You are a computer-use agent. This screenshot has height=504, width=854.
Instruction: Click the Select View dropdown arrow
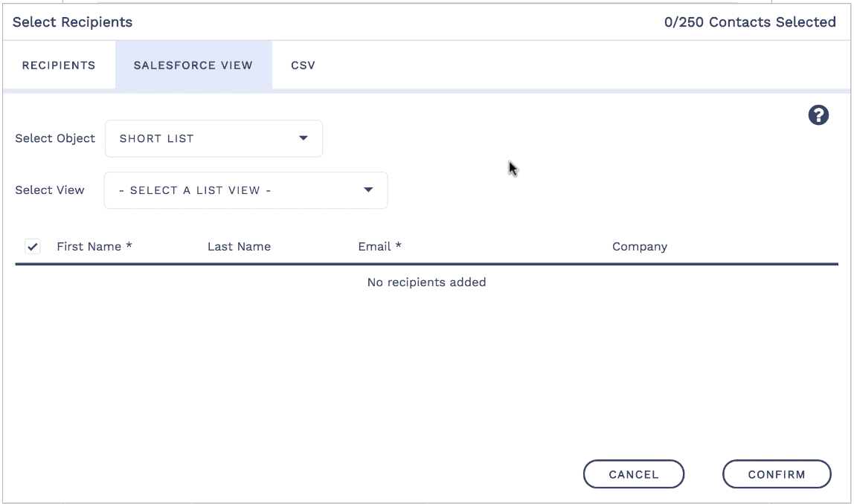(367, 190)
